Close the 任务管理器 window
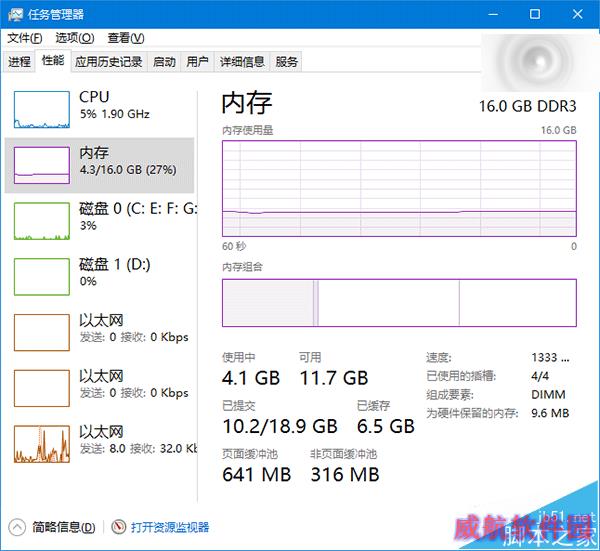The image size is (600, 551). point(577,14)
